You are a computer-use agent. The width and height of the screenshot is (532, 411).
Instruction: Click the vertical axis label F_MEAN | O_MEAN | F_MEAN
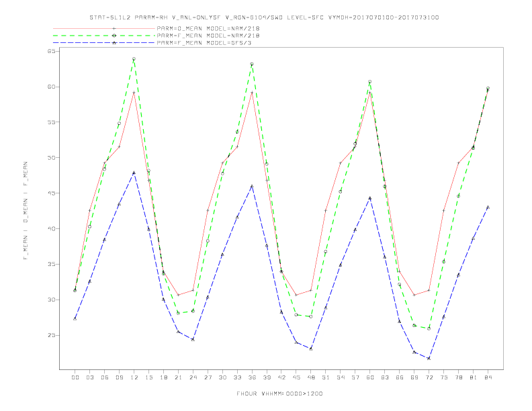click(x=26, y=211)
